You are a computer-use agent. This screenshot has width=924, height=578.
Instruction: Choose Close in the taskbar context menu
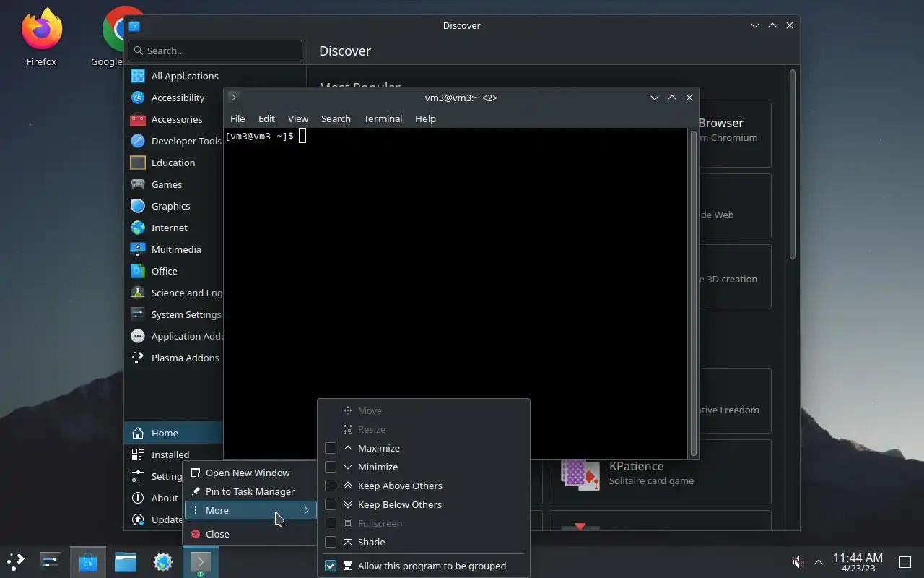coord(250,534)
